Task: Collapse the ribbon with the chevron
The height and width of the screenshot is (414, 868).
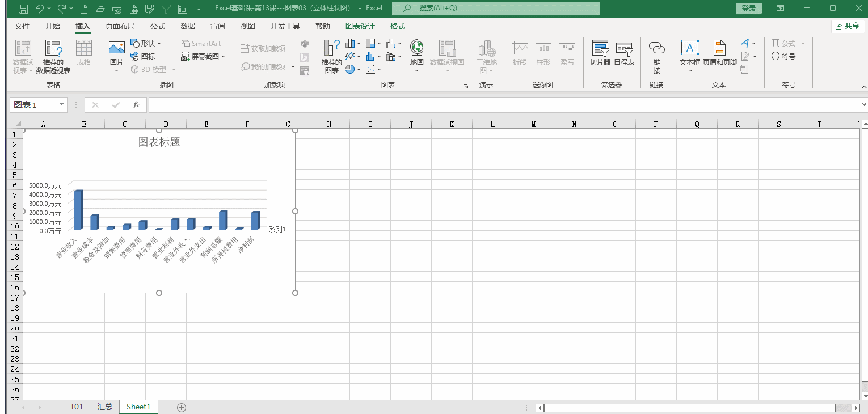Action: [864, 87]
